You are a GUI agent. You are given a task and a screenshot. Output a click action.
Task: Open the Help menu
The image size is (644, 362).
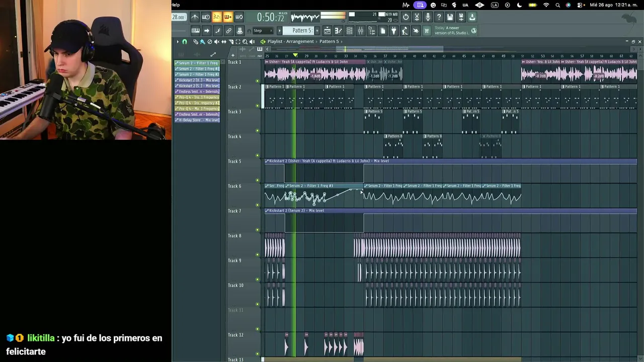point(176,5)
